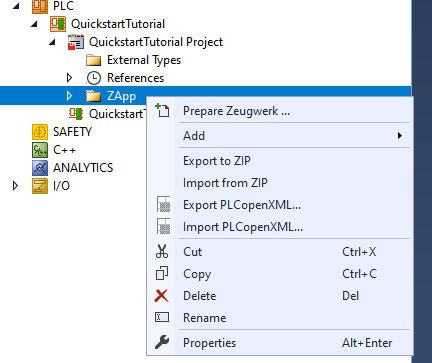The image size is (432, 363).
Task: Choose Import PLCopenXML...
Action: (280, 227)
